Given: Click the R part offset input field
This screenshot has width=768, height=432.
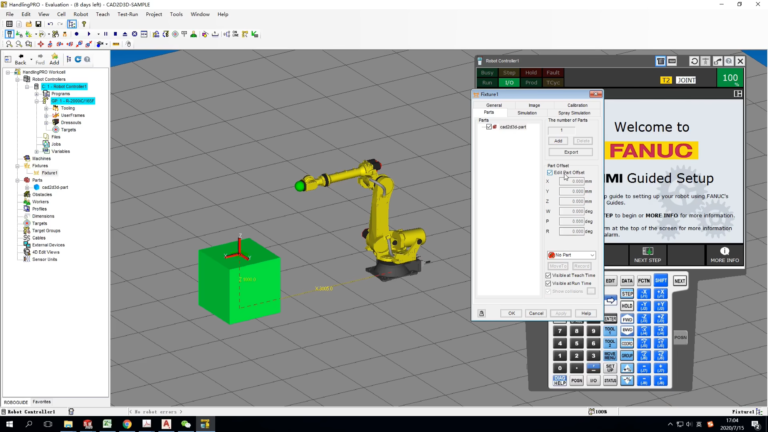Looking at the screenshot, I should [x=572, y=232].
